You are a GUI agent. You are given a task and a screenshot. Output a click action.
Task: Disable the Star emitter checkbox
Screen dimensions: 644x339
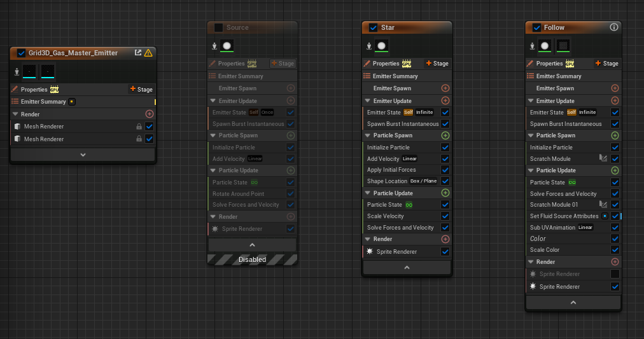[x=373, y=27]
